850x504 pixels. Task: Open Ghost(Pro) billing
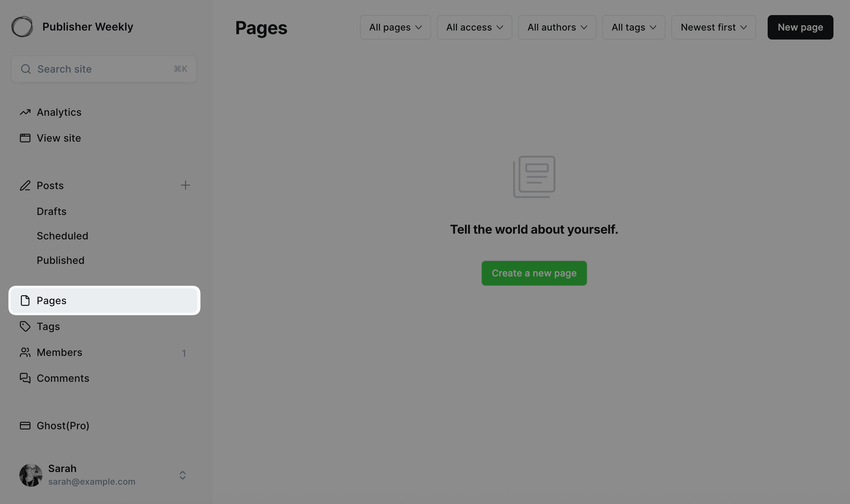(62, 425)
